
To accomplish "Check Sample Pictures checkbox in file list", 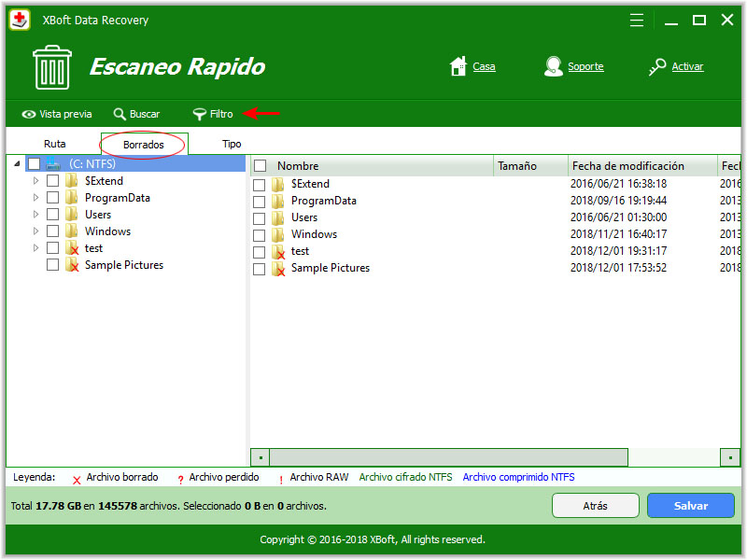I will pos(260,269).
